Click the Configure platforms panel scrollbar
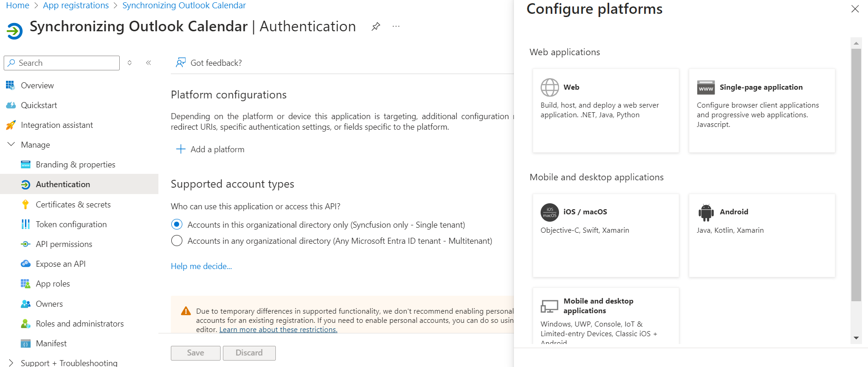Screen dimensions: 868x367 click(856, 175)
